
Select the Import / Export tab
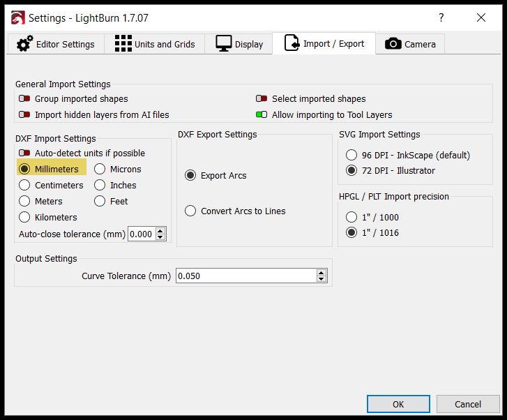pos(324,43)
